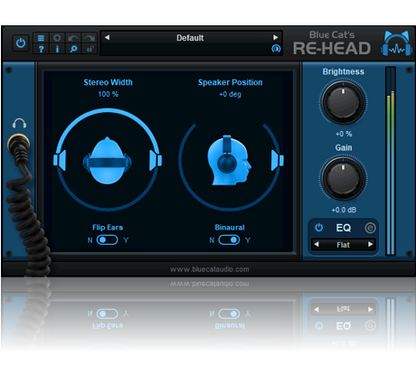Click the output level meter

390,161
